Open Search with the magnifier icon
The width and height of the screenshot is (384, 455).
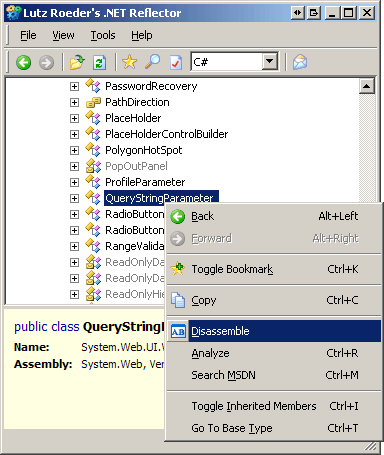pos(152,62)
